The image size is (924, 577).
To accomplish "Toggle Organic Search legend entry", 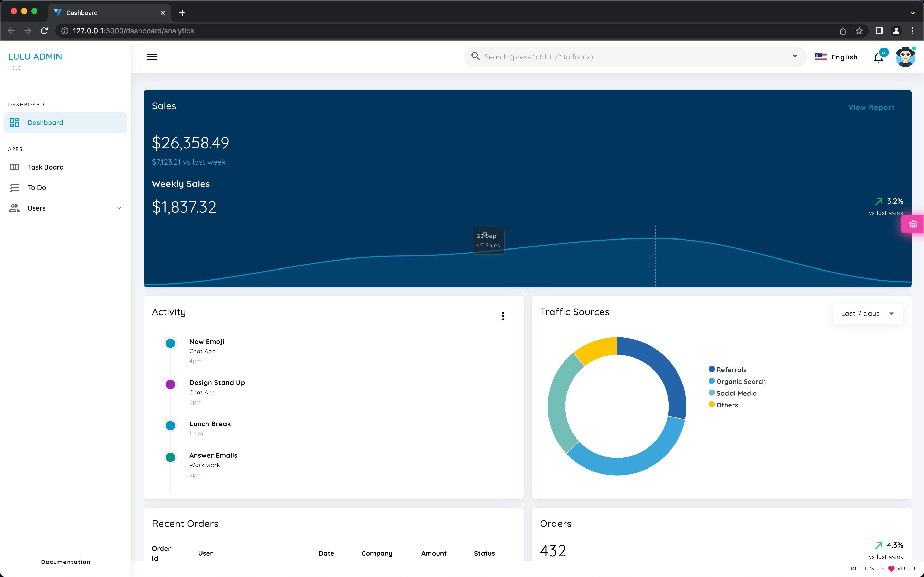I will pos(740,381).
